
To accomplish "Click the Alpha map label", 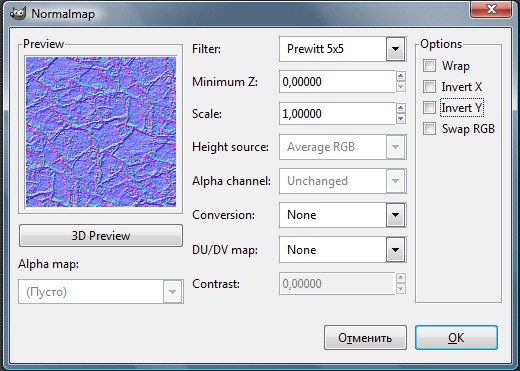I will 48,264.
